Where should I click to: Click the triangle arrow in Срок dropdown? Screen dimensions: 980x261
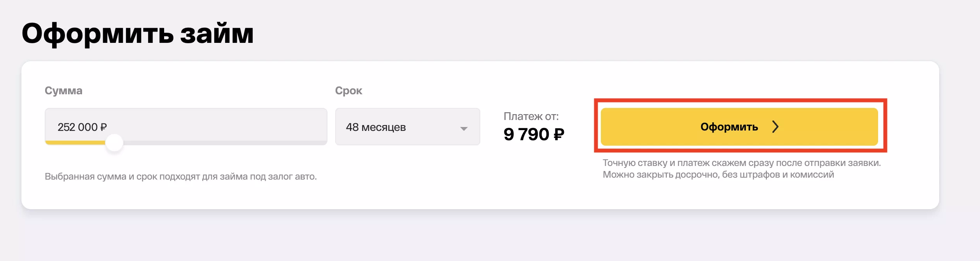(464, 129)
